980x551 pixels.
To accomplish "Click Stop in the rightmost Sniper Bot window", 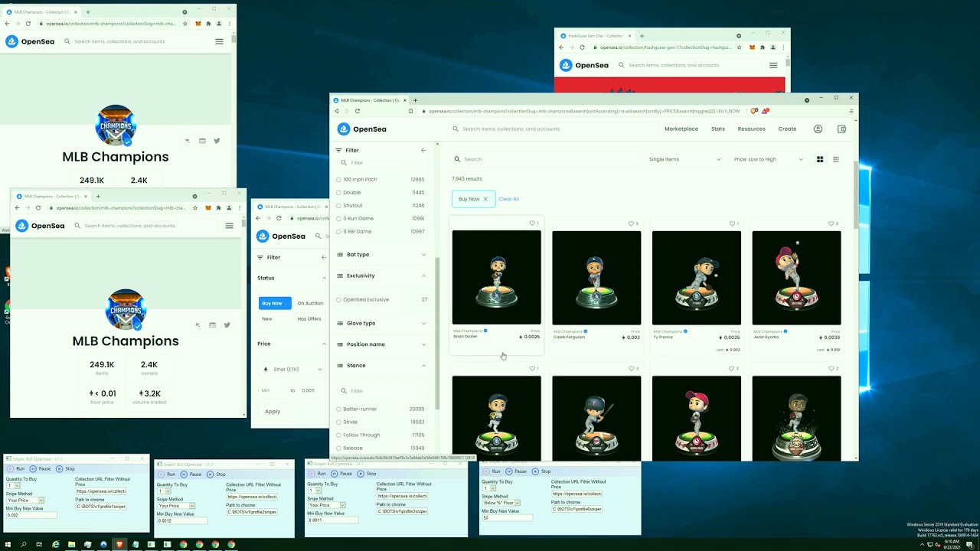I will point(541,471).
